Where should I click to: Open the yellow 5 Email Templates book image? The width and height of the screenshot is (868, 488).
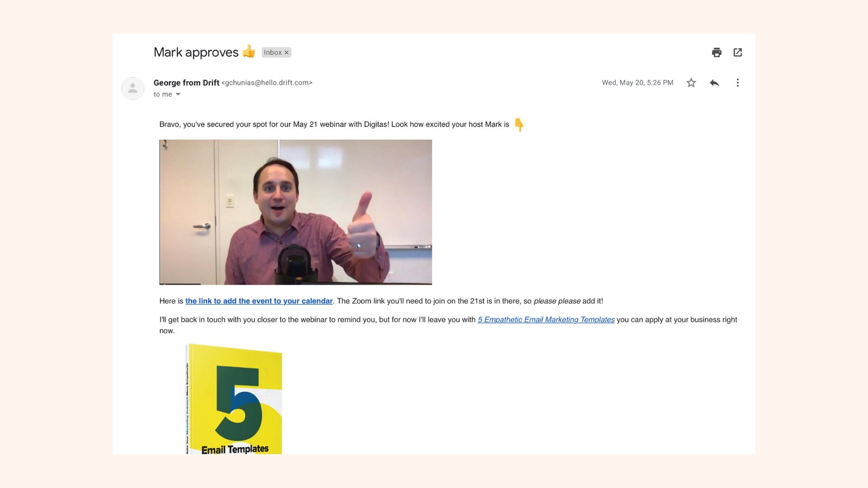pyautogui.click(x=234, y=399)
